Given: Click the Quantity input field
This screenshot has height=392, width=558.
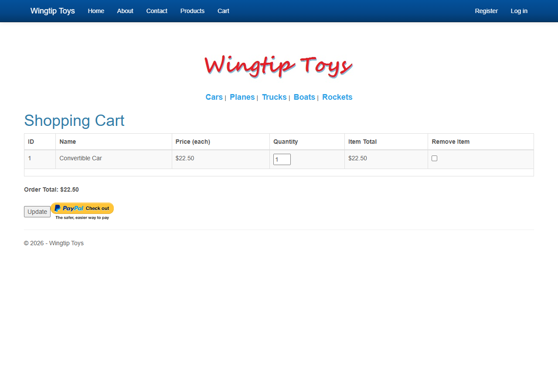Looking at the screenshot, I should pos(282,159).
